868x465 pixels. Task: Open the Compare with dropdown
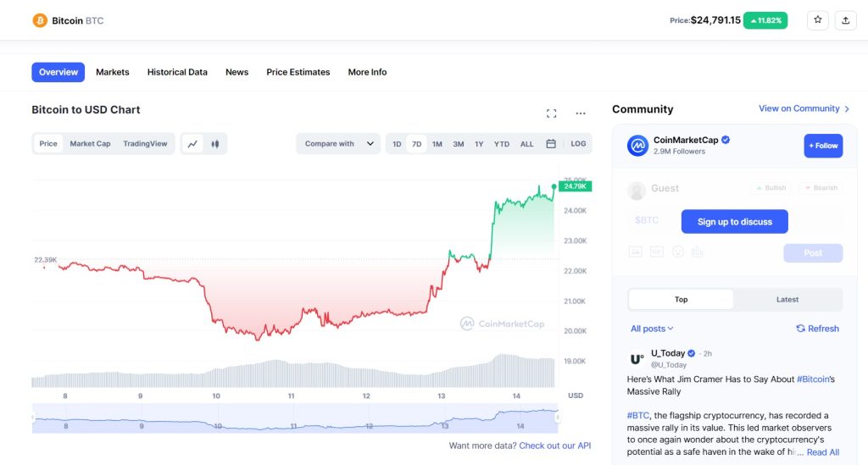pos(338,144)
